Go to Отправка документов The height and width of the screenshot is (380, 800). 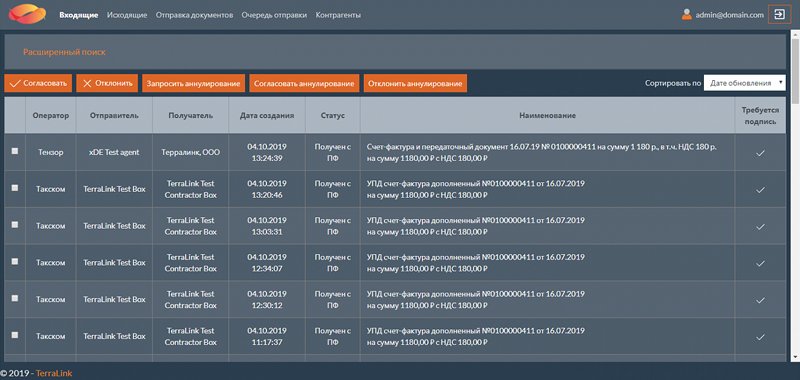[x=194, y=15]
